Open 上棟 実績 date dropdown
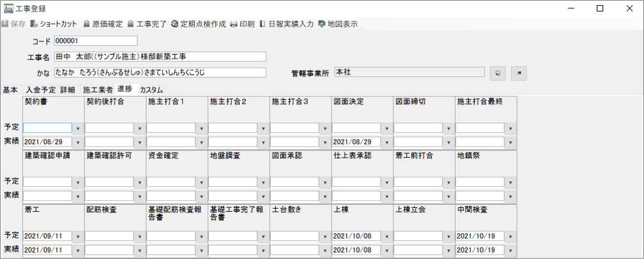644x259 pixels. tap(387, 251)
